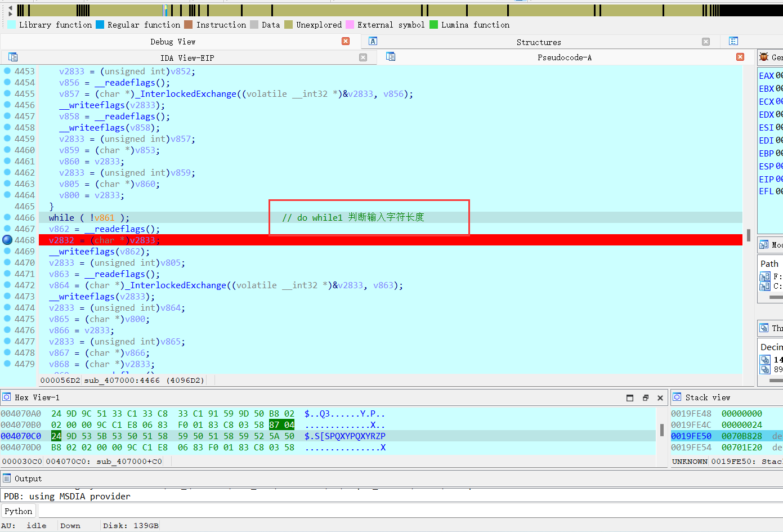
Task: Click the Threads panel icon
Action: [764, 328]
